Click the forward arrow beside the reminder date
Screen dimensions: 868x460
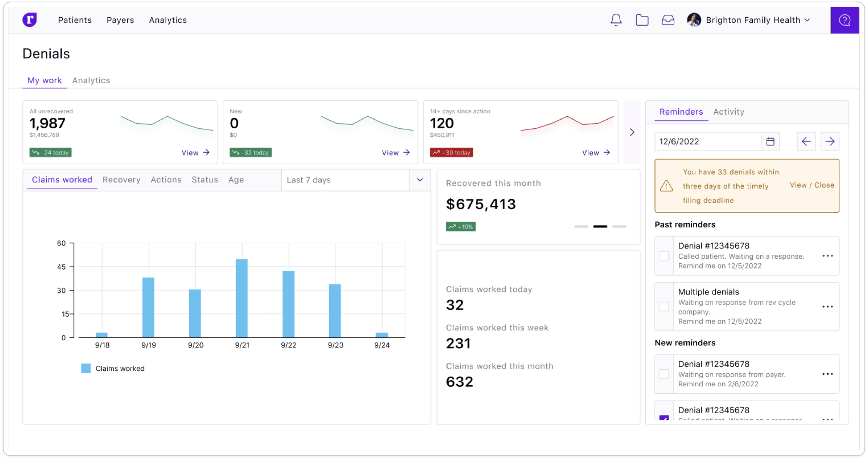[830, 141]
